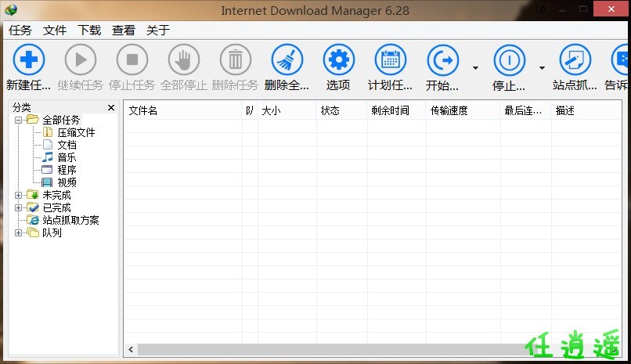This screenshot has width=631, height=364.
Task: Open the 查看 menu
Action: 123,31
